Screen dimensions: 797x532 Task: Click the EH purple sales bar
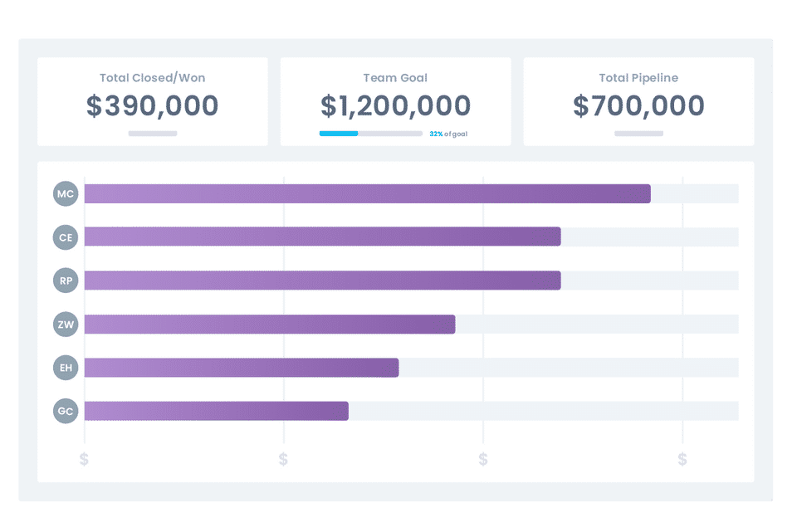pyautogui.click(x=242, y=368)
